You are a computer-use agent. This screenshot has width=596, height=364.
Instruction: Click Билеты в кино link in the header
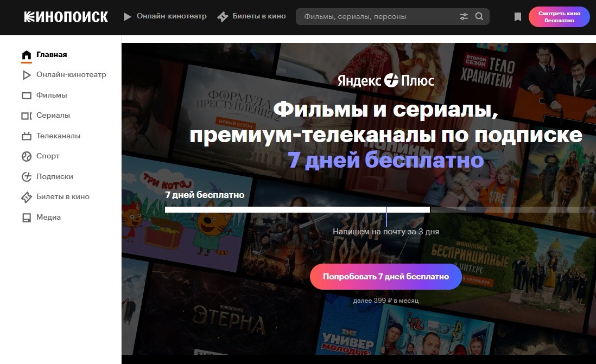[259, 16]
